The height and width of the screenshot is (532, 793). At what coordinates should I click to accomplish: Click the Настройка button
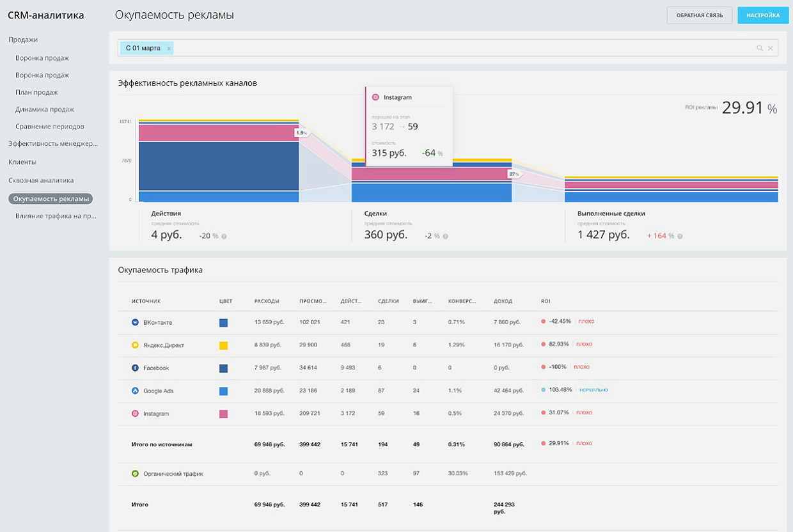click(x=763, y=15)
